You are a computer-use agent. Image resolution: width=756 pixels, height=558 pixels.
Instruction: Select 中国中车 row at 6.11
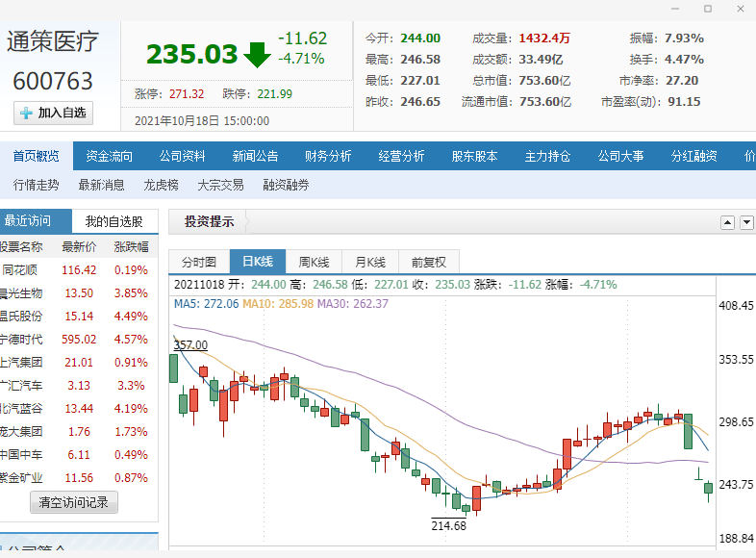79,455
